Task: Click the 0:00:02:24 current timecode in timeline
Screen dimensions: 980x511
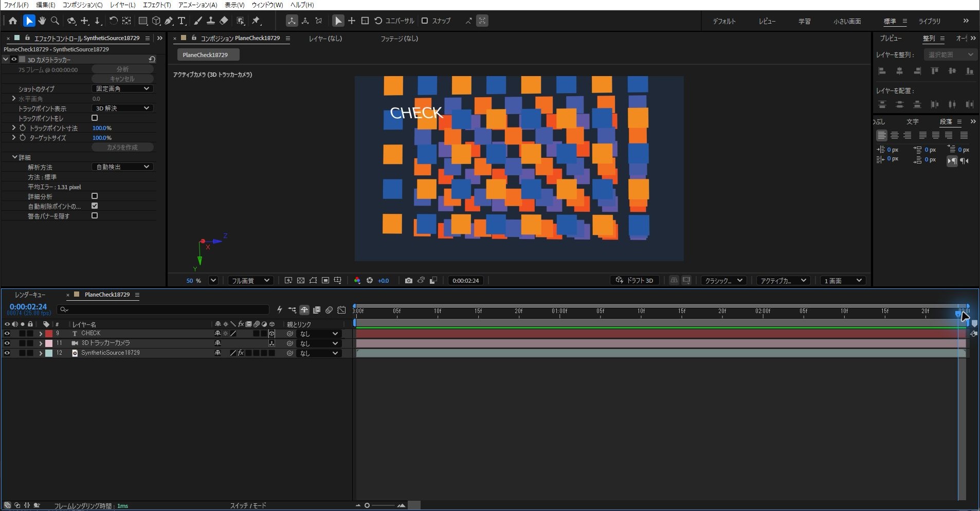Action: pos(28,307)
